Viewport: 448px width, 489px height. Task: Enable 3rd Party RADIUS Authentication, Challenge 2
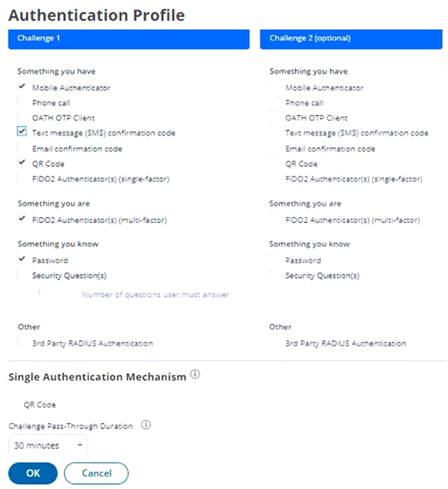(274, 343)
